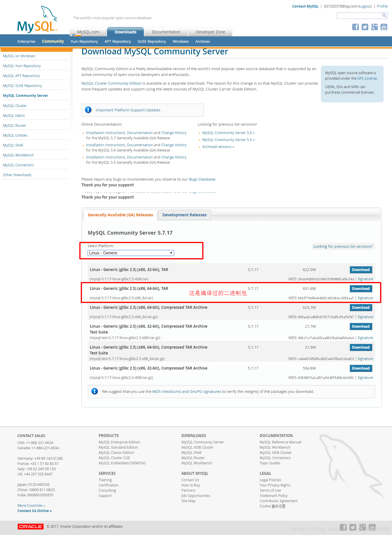Download 32-bit Test Suite archive (27.7M)
392x535 pixels.
click(361, 326)
